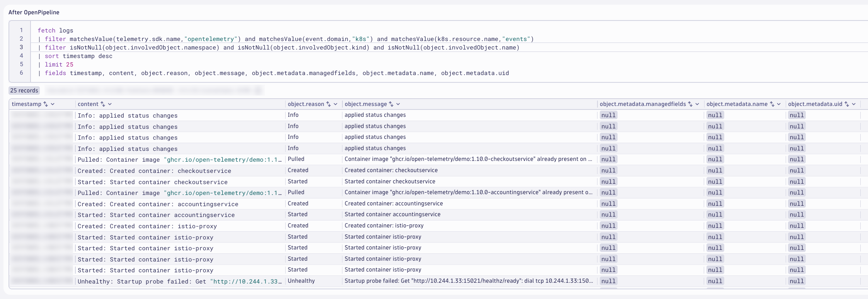Viewport: 868px width, 299px height.
Task: Open the object.metadata.uid column chevron menu
Action: pos(854,104)
